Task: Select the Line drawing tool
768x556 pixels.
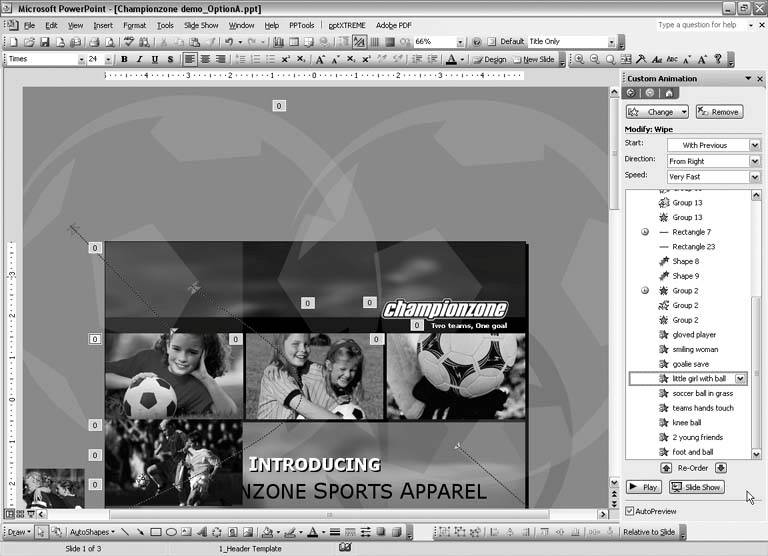Action: tap(125, 532)
